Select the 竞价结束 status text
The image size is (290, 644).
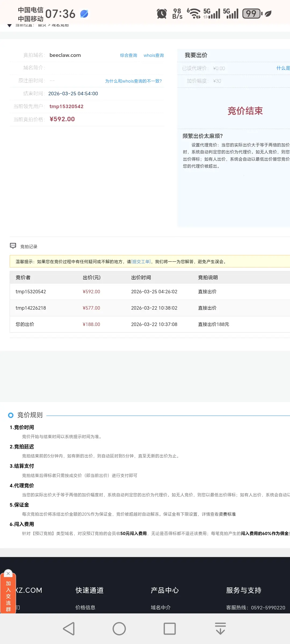click(x=245, y=111)
